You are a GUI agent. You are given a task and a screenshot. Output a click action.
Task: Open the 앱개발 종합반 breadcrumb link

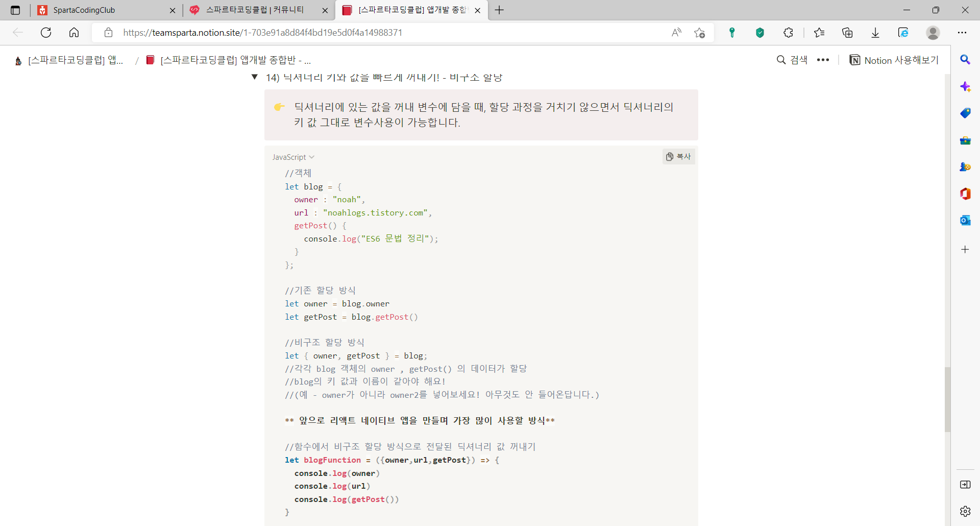tap(229, 60)
